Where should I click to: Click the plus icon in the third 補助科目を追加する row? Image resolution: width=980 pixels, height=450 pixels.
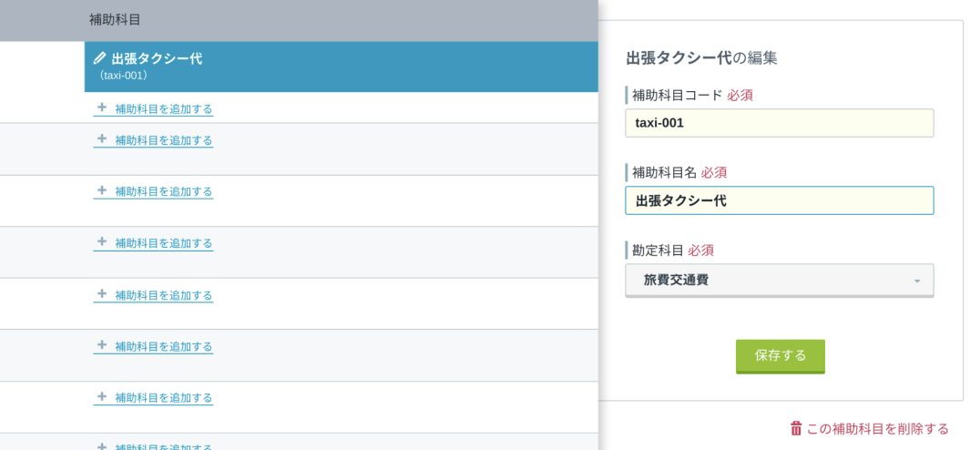pos(103,190)
